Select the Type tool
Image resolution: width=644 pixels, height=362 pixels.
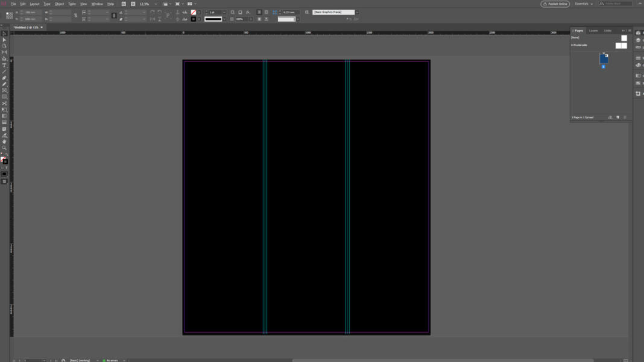click(4, 66)
